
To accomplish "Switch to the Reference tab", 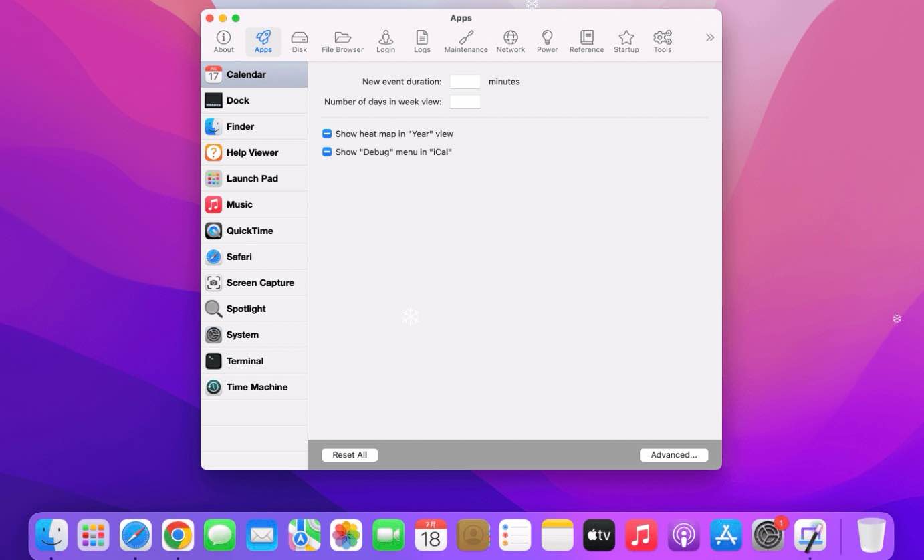I will 586,41.
